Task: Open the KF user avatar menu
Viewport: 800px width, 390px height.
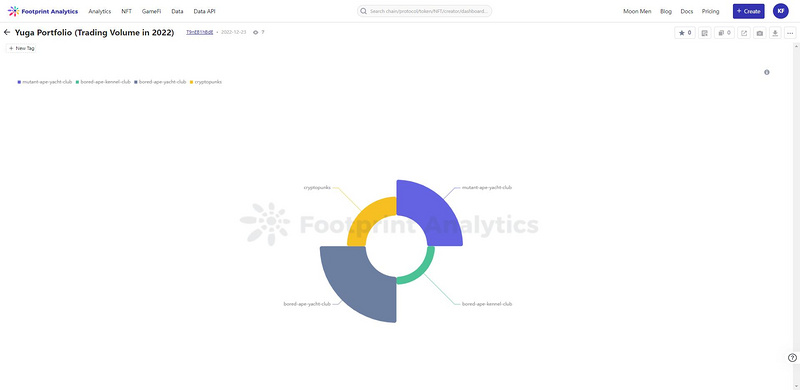Action: click(x=781, y=11)
